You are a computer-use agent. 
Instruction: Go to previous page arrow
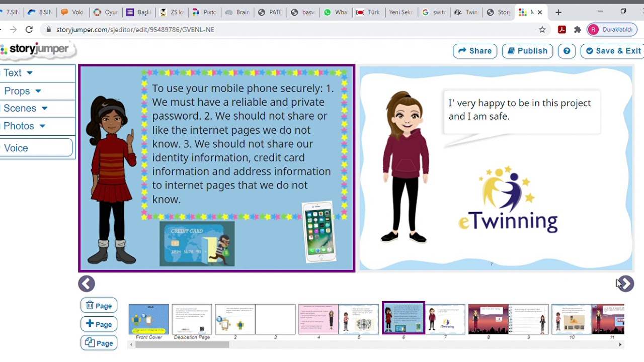click(x=87, y=284)
